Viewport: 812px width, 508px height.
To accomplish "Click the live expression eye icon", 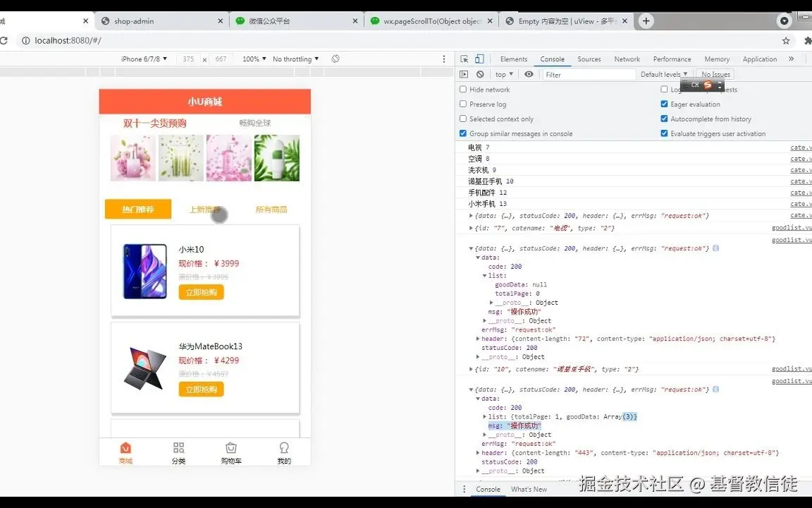I will coord(529,74).
